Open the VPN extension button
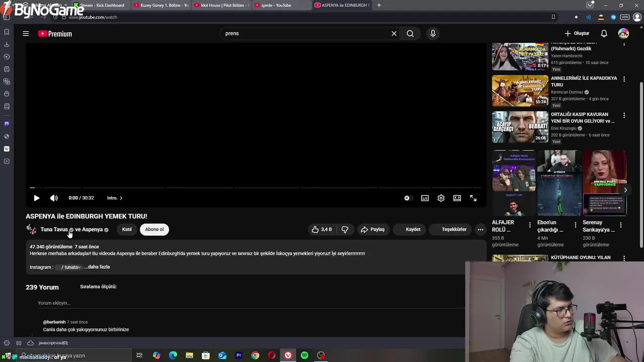 (624, 17)
